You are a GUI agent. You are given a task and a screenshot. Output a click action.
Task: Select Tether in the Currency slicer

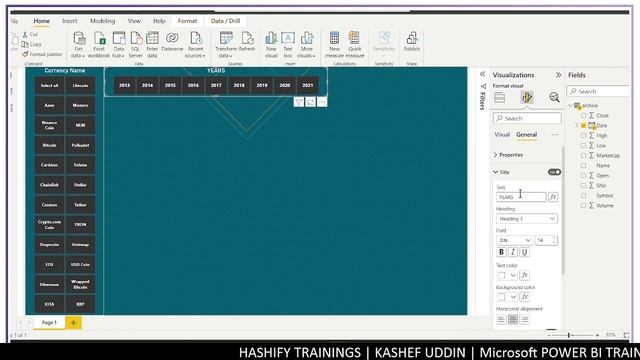80,205
